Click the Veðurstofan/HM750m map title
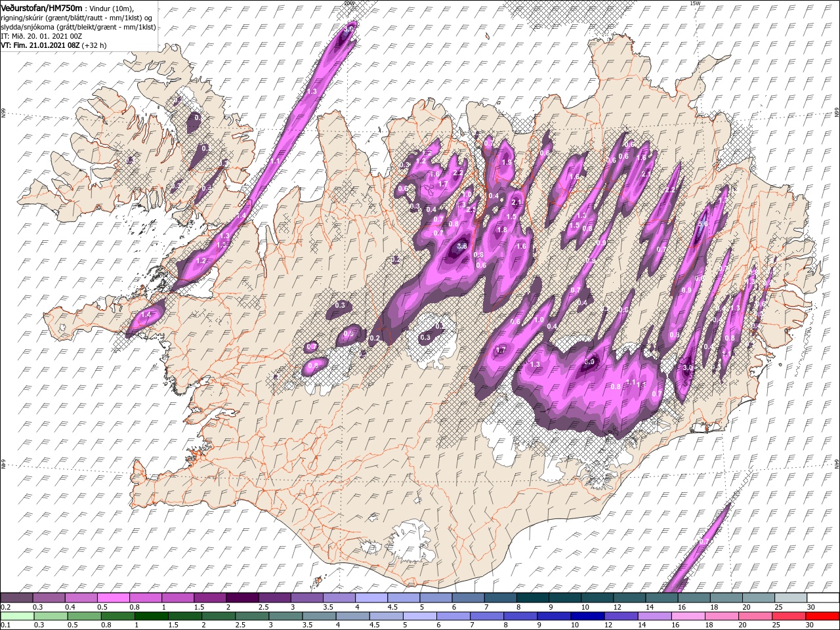This screenshot has height=630, width=840. [41, 7]
